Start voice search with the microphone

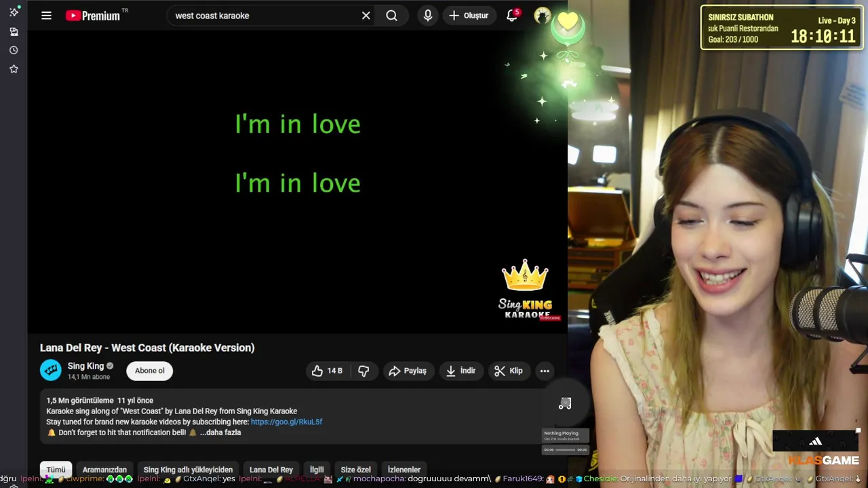pos(427,16)
